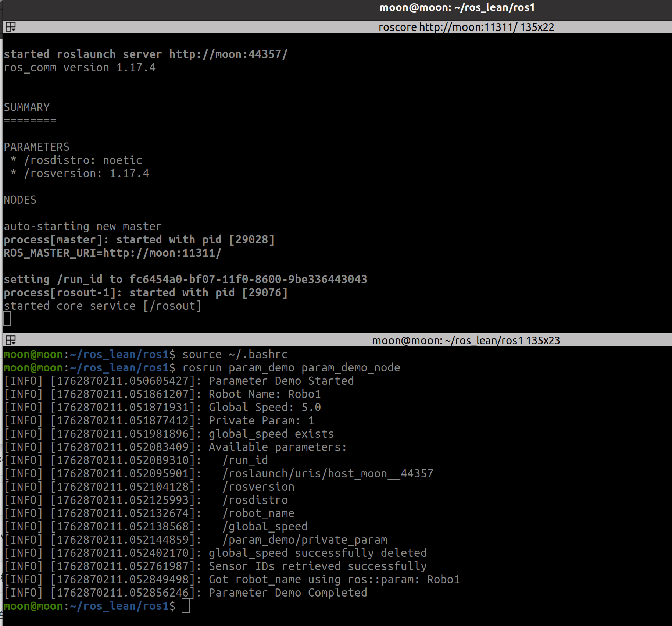Click the roscore pane title 'roscore http://moon:11311/ 135x22'
This screenshot has height=626, width=672.
point(466,27)
